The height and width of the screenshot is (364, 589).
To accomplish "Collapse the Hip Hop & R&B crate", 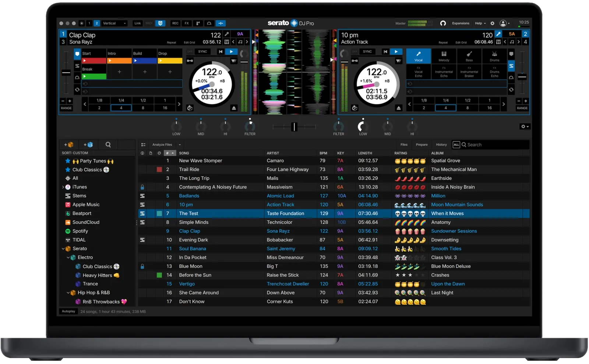I will 68,293.
